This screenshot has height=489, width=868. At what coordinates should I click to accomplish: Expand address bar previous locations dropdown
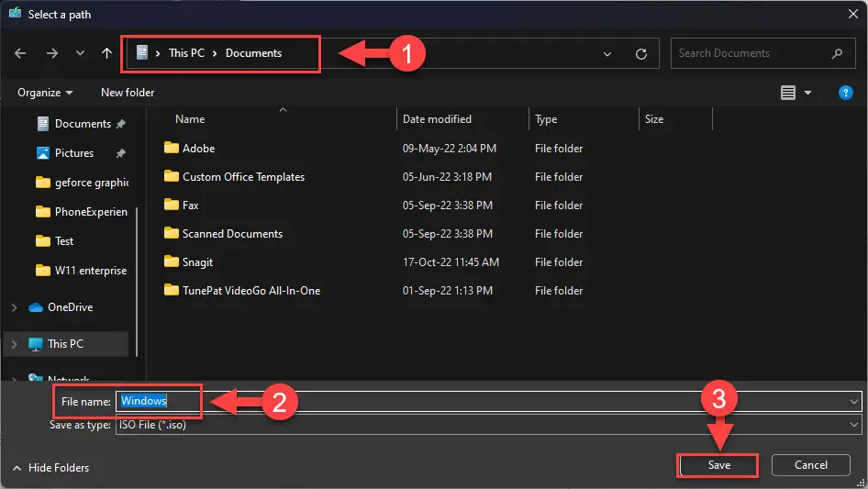pyautogui.click(x=607, y=54)
